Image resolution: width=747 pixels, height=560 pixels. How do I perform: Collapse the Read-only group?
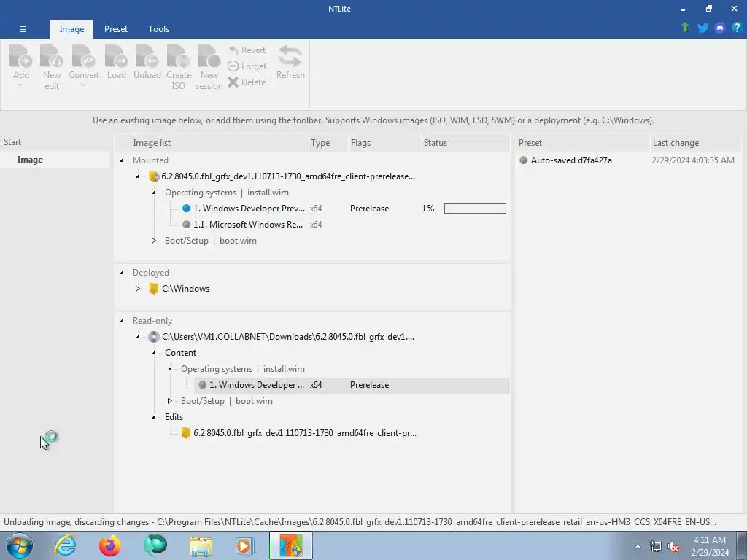pos(122,321)
